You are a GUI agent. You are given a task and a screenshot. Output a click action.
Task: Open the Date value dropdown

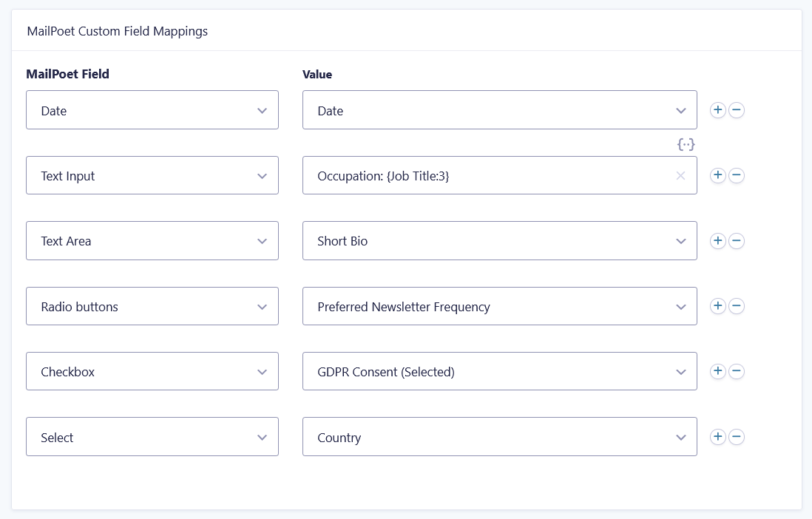pos(500,110)
